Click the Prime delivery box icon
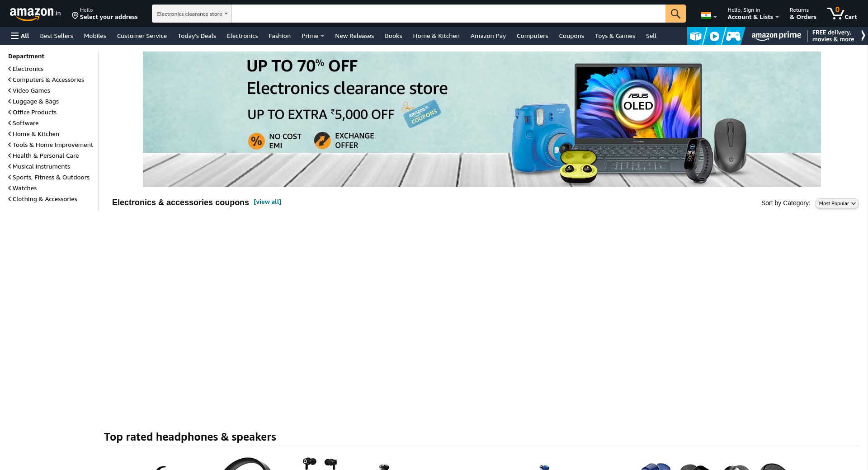 [x=696, y=36]
